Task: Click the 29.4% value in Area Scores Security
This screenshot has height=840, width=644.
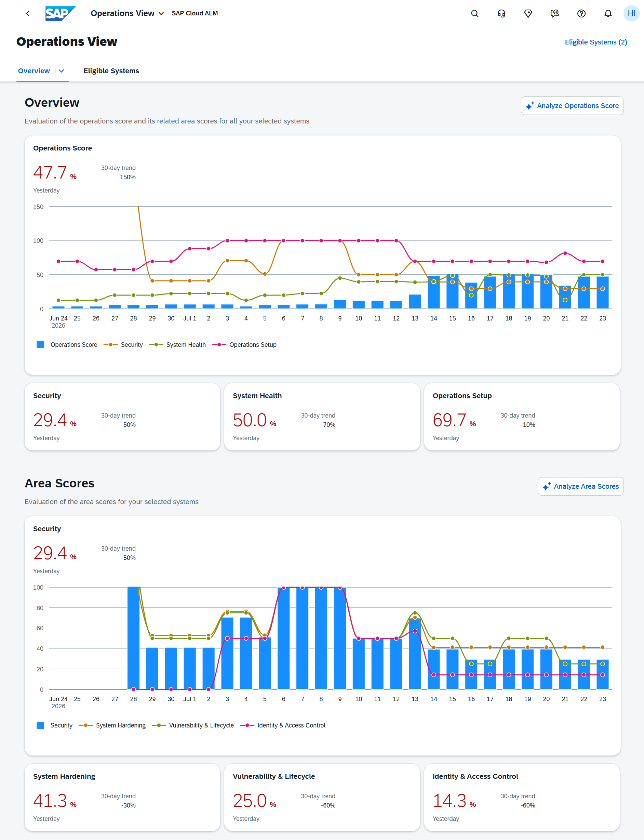Action: click(55, 553)
